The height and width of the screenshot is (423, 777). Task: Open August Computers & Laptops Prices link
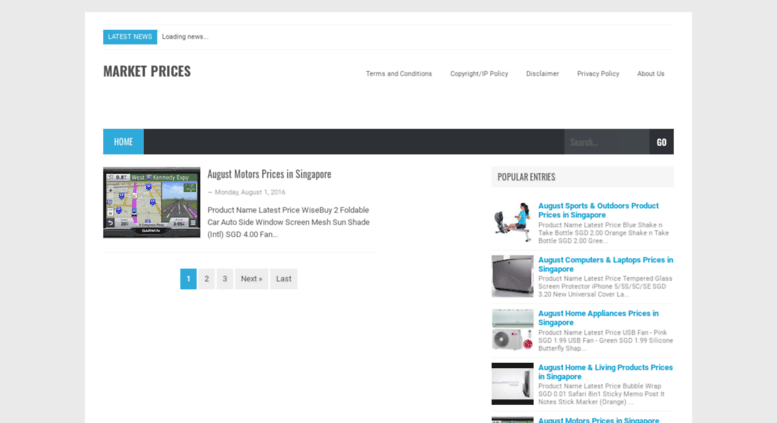point(606,264)
